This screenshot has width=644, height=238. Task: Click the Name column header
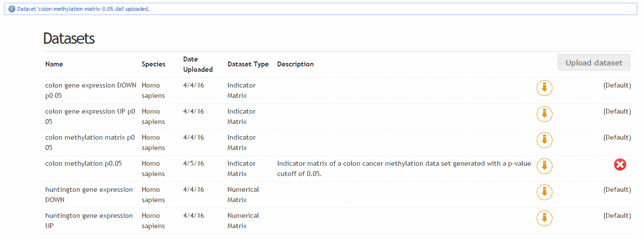click(x=54, y=64)
